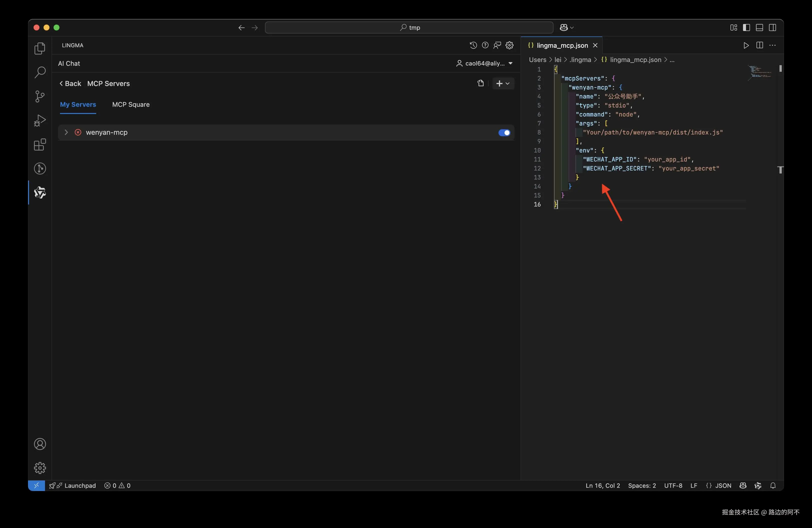Click the Lingma settings gear icon
The height and width of the screenshot is (528, 812).
coord(509,45)
